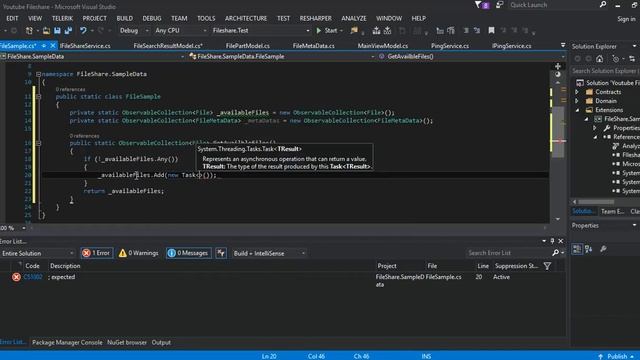Click Properties Pages wrench icon
Screen dimensions: 640x360
coord(603,249)
